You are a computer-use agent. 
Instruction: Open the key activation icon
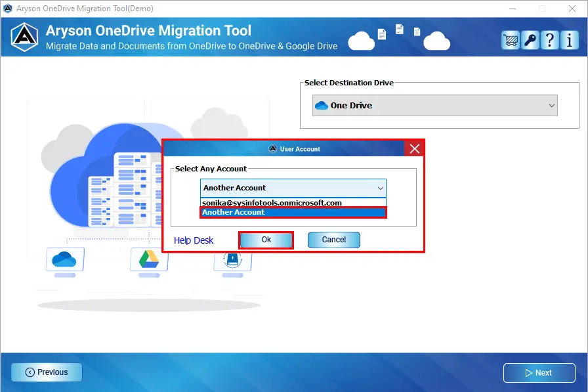click(x=530, y=40)
